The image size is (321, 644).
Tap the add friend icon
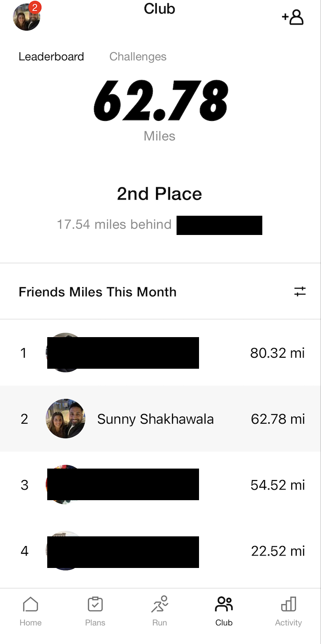pyautogui.click(x=293, y=17)
